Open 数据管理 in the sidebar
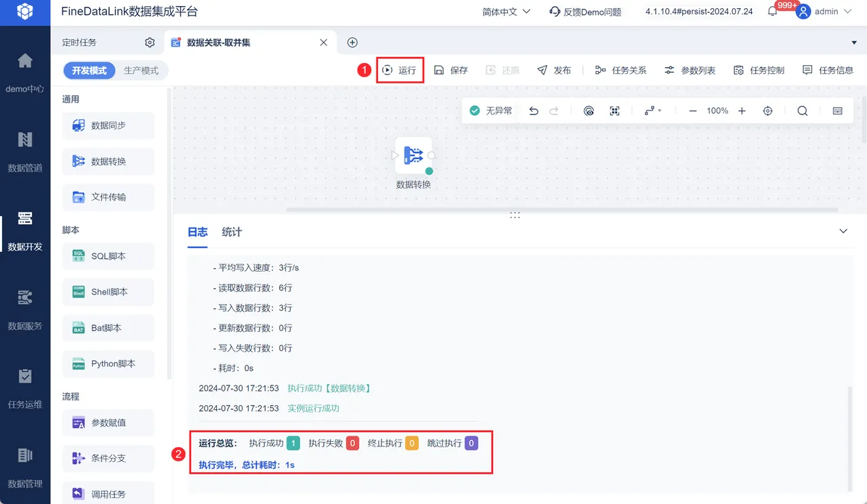The width and height of the screenshot is (867, 504). (x=25, y=467)
